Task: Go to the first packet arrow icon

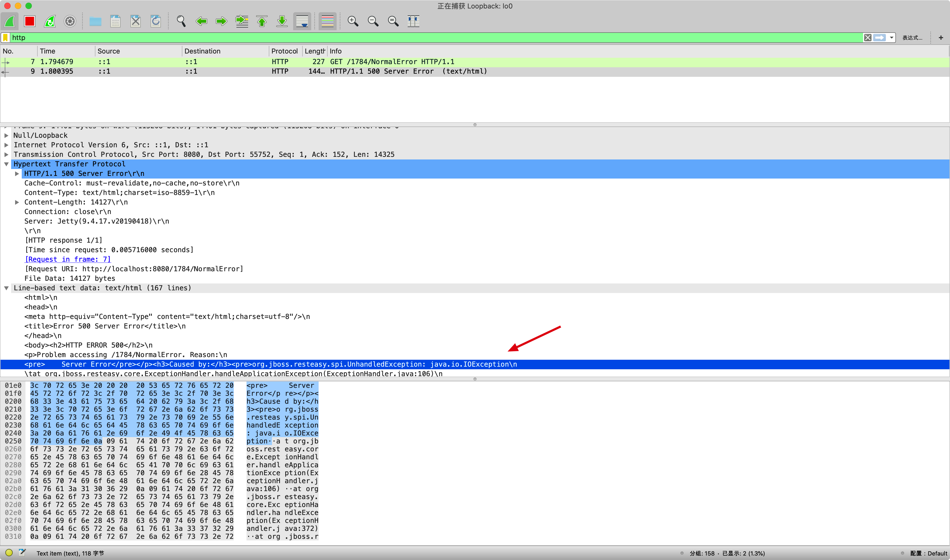Action: [262, 21]
